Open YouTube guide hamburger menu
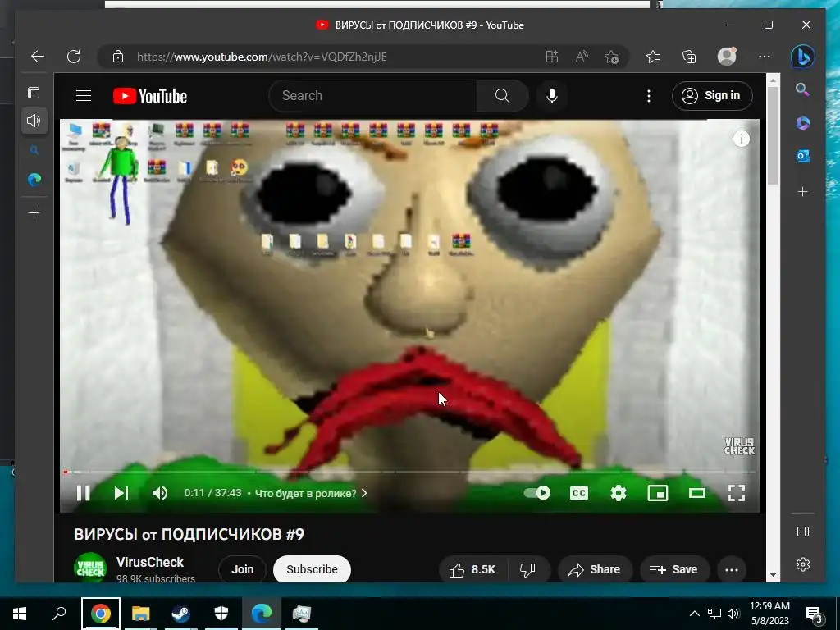Image resolution: width=840 pixels, height=630 pixels. coord(84,96)
